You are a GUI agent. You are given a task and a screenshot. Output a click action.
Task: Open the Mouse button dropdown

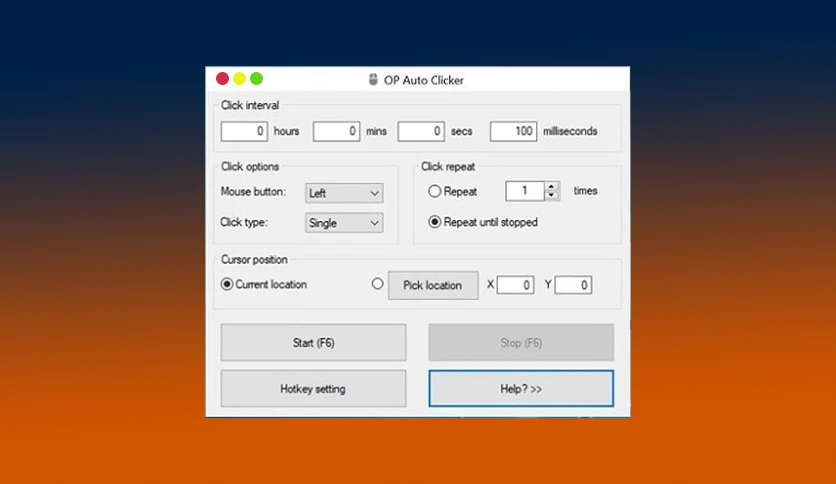[x=344, y=193]
